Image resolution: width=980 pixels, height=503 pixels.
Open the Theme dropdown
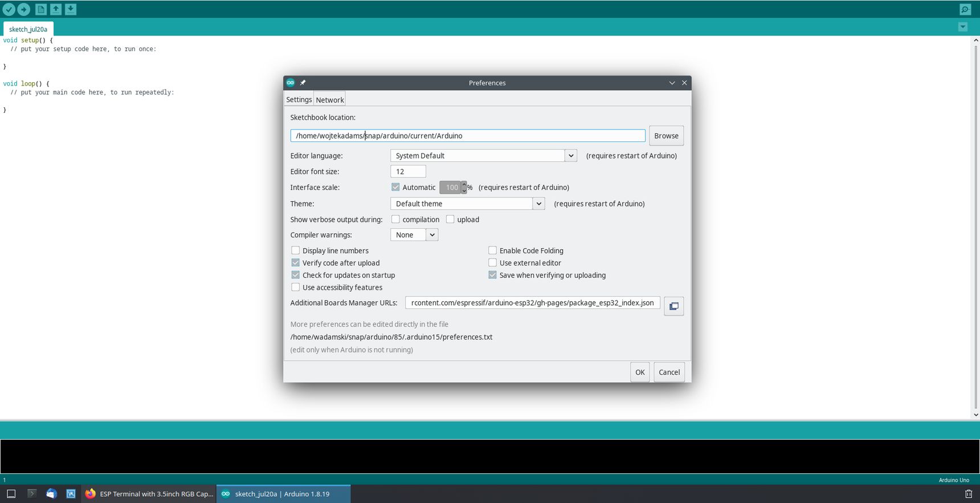click(x=468, y=204)
